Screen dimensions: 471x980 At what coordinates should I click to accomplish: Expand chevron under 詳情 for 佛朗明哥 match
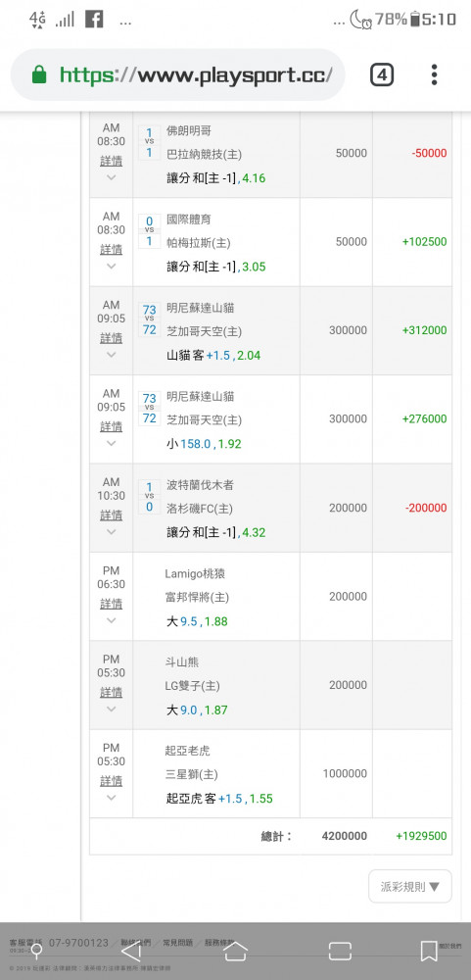pyautogui.click(x=112, y=177)
